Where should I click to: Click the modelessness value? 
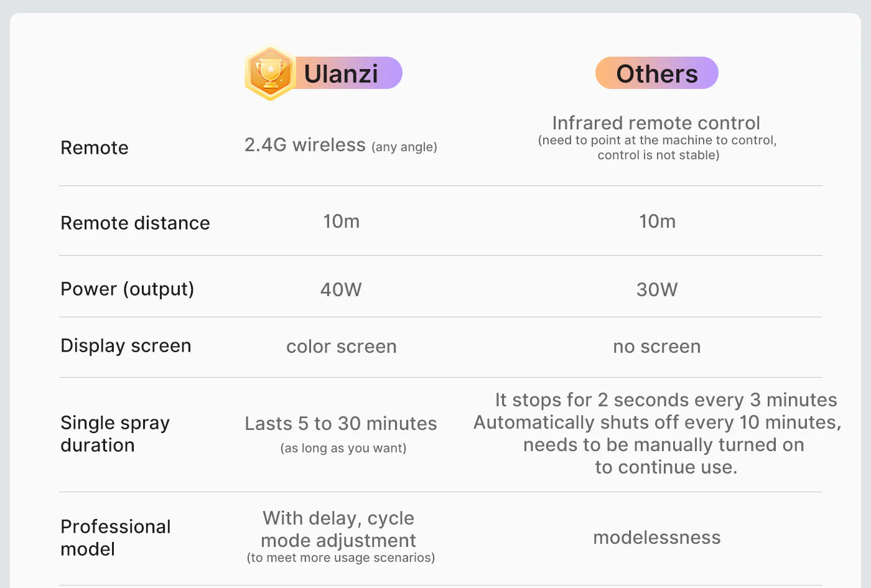pyautogui.click(x=657, y=538)
